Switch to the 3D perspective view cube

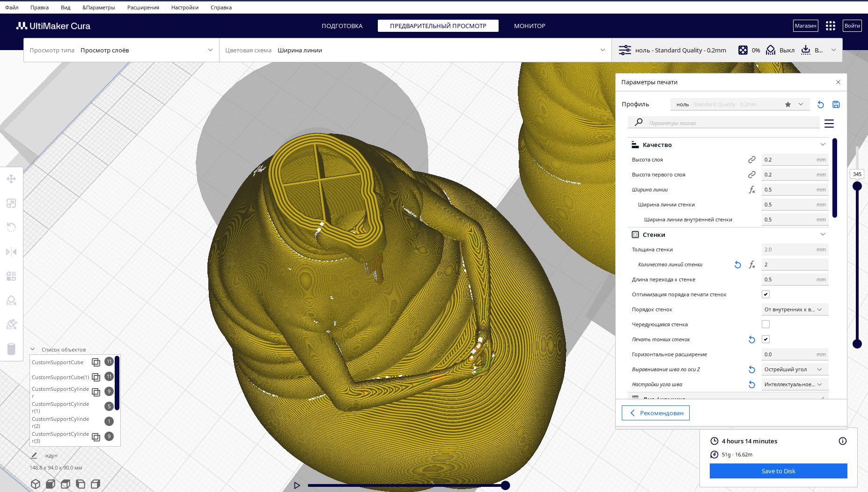(x=36, y=484)
